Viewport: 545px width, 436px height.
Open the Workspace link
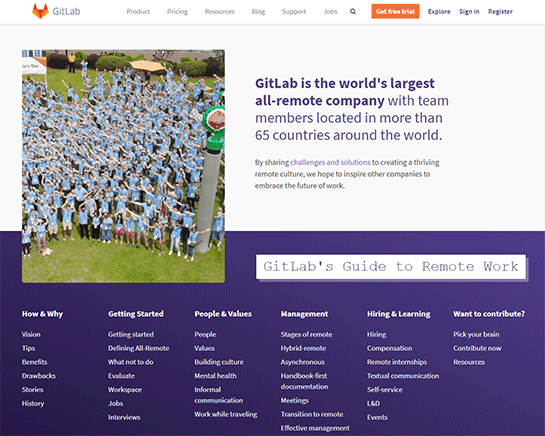[125, 389]
